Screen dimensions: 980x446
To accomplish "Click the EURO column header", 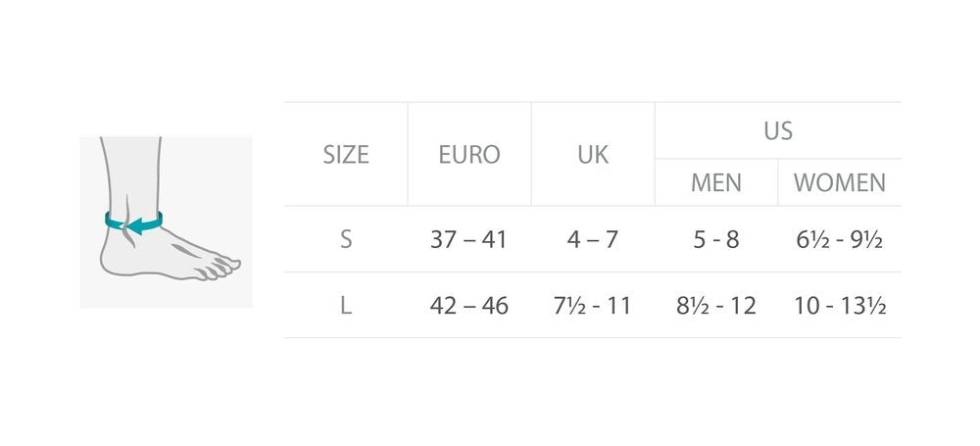I will click(x=469, y=155).
